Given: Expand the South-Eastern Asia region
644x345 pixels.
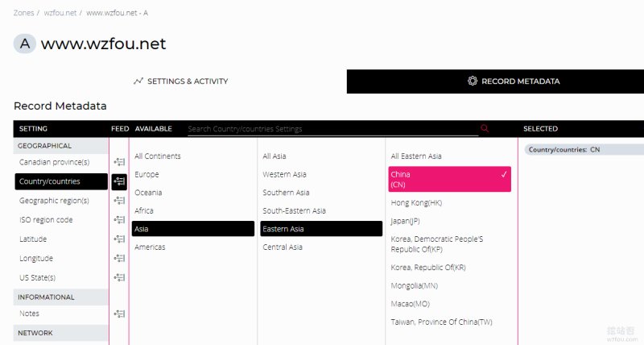Looking at the screenshot, I should (294, 211).
